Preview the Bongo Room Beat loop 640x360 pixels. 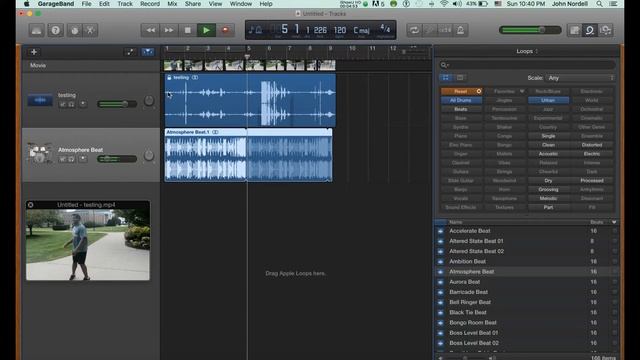[x=440, y=323]
